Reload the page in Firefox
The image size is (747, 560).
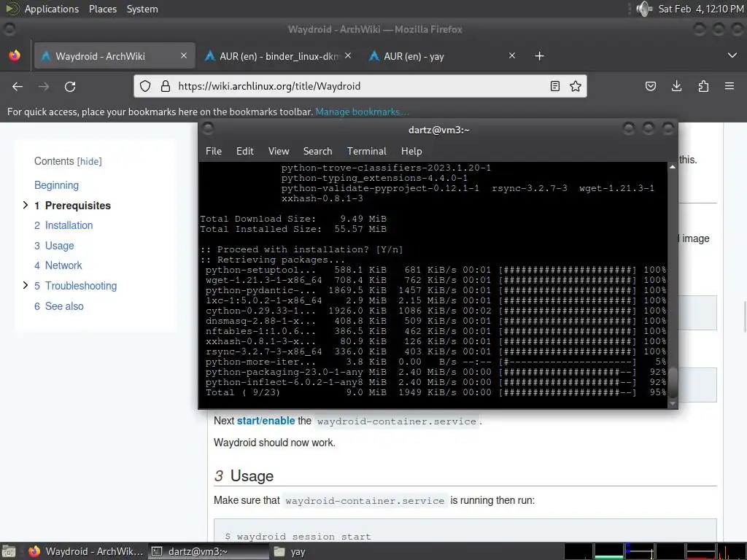pos(70,87)
